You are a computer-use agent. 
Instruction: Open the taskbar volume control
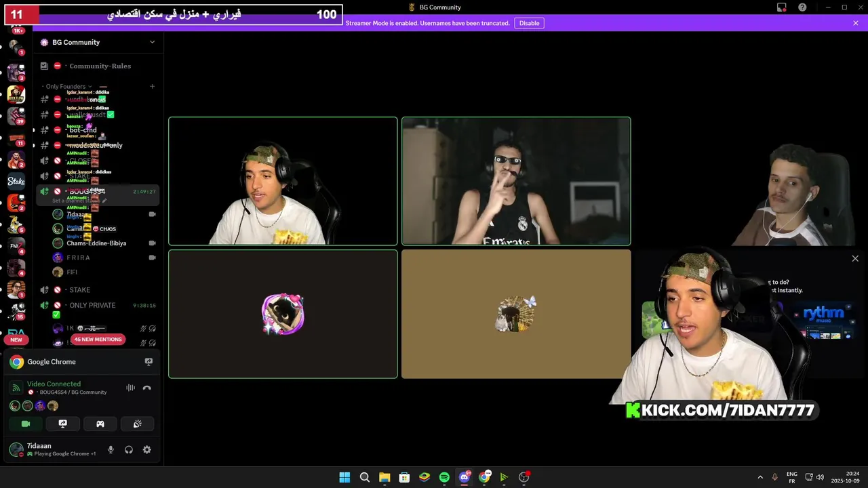pos(820,477)
